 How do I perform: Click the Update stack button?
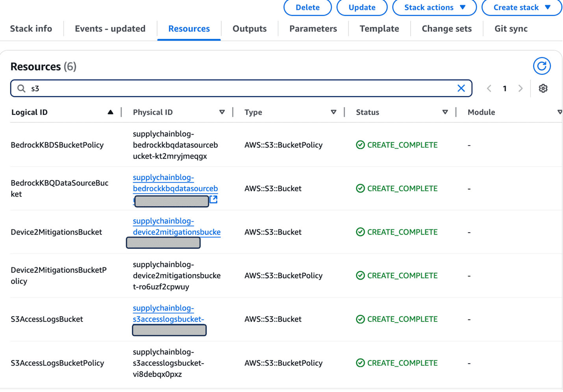(x=362, y=7)
